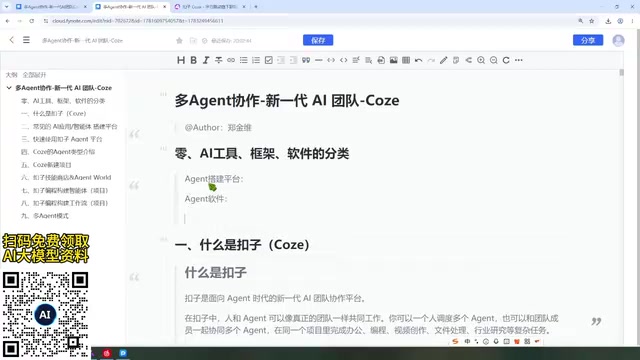Click the browser address bar
Screen dimensions: 640x360
click(310, 21)
